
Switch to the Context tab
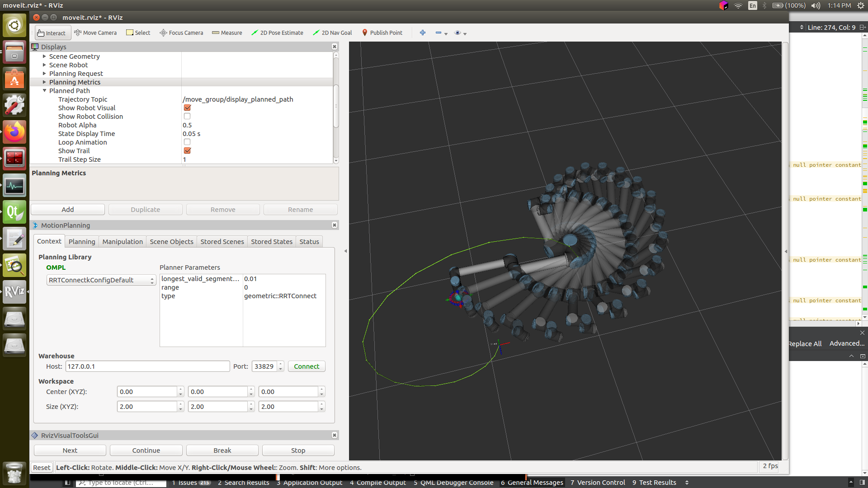[x=49, y=241]
